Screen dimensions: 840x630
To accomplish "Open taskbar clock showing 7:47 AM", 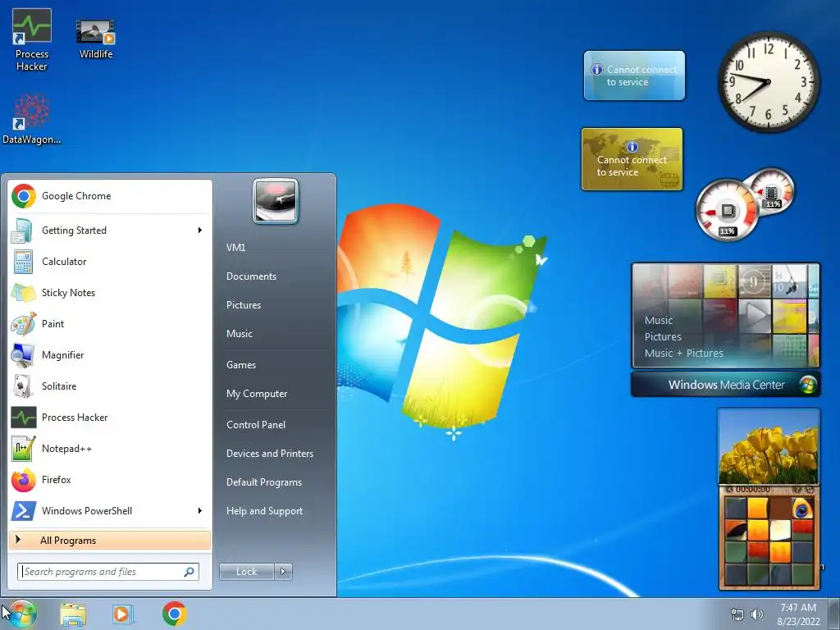I will tap(798, 614).
